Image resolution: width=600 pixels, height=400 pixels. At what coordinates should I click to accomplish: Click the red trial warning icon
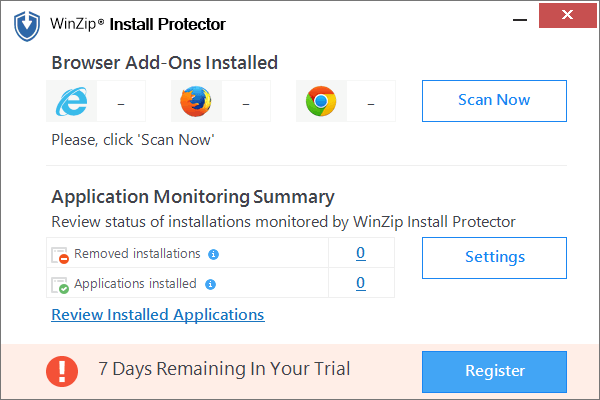click(62, 371)
